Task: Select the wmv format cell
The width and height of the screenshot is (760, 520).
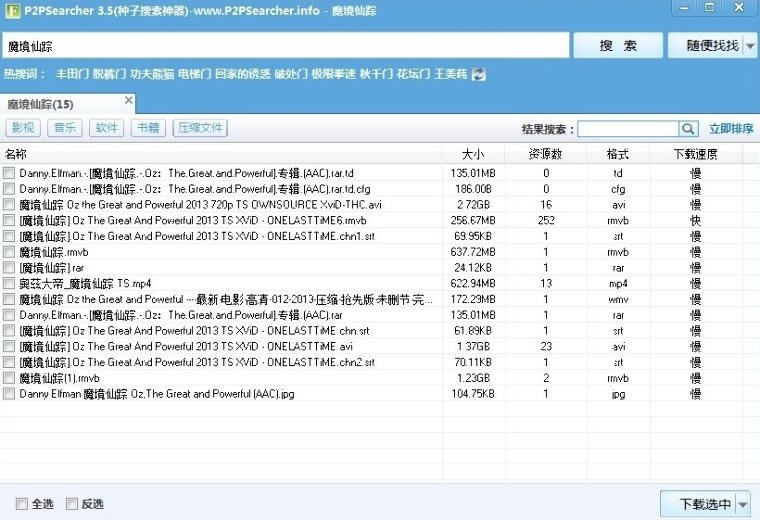Action: click(618, 299)
